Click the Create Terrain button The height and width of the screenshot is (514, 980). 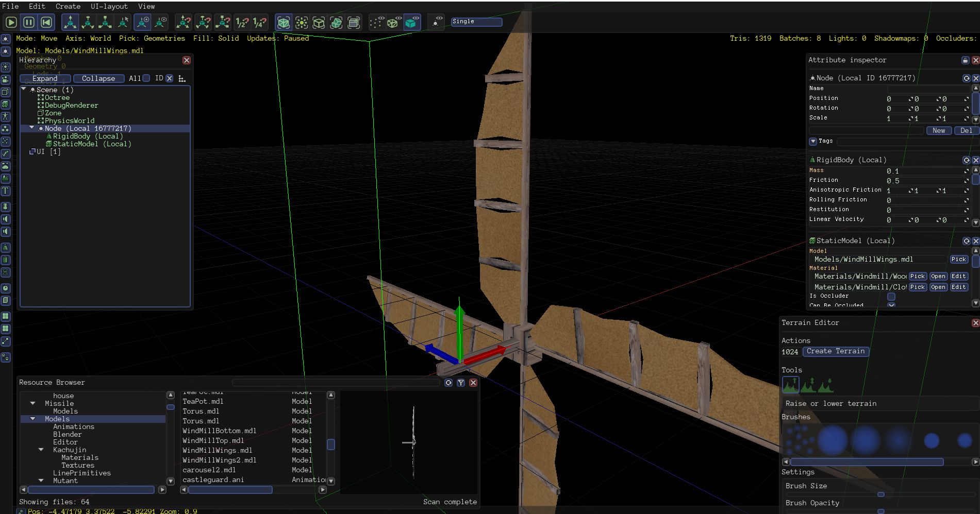pyautogui.click(x=836, y=351)
